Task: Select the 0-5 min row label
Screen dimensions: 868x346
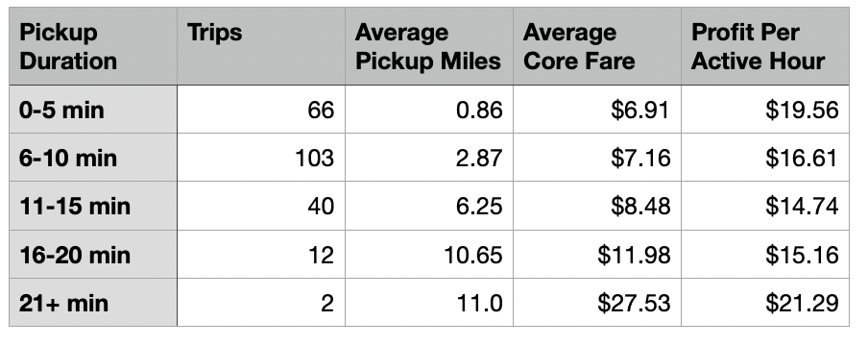Action: tap(93, 110)
